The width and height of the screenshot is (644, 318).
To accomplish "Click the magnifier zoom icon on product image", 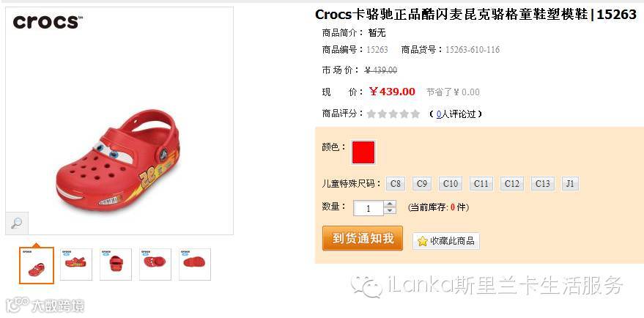I will point(17,223).
